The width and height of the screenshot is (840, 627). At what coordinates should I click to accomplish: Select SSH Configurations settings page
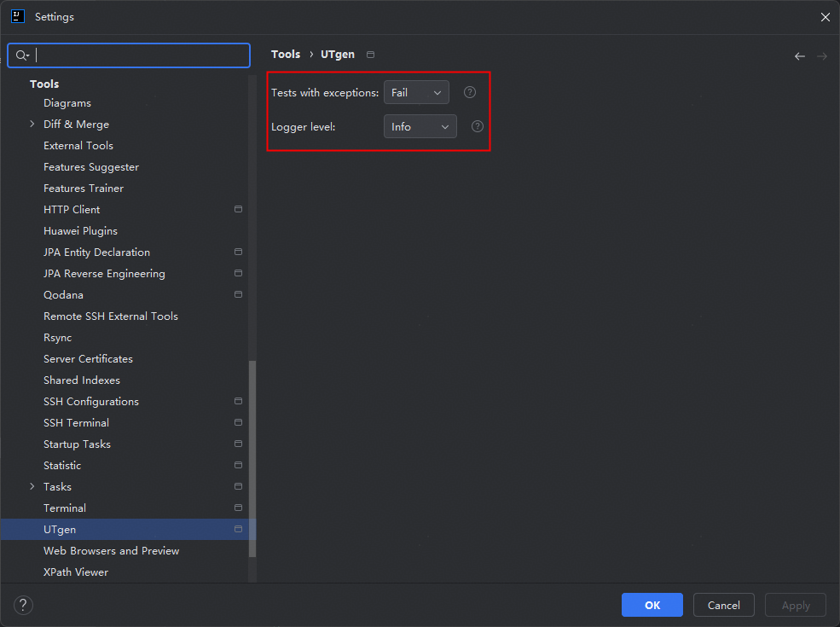(91, 402)
